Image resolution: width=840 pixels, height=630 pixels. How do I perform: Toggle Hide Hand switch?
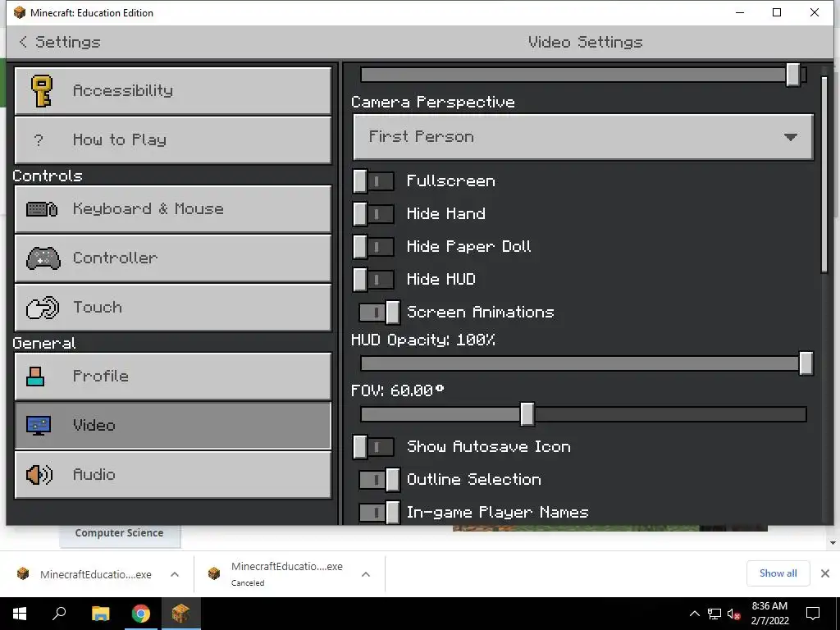coord(373,214)
